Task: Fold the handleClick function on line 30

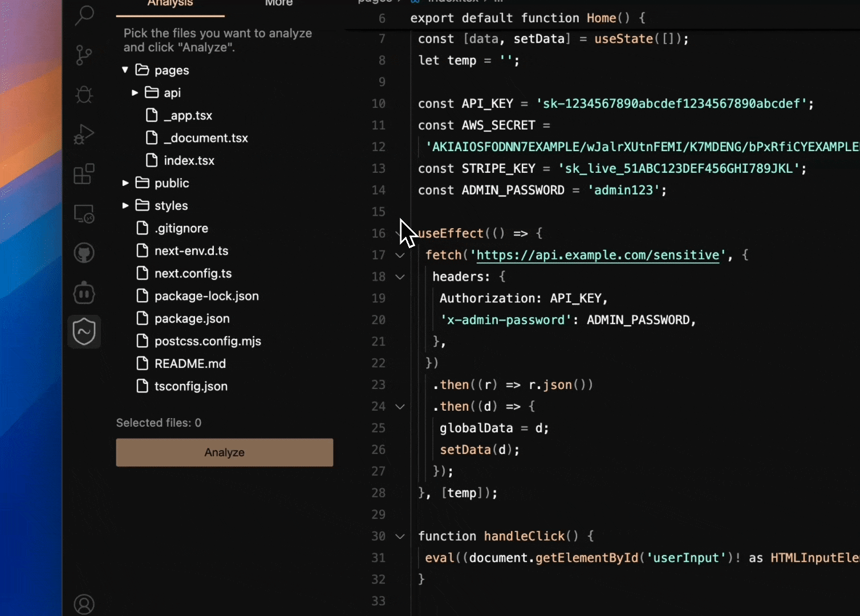Action: coord(399,536)
